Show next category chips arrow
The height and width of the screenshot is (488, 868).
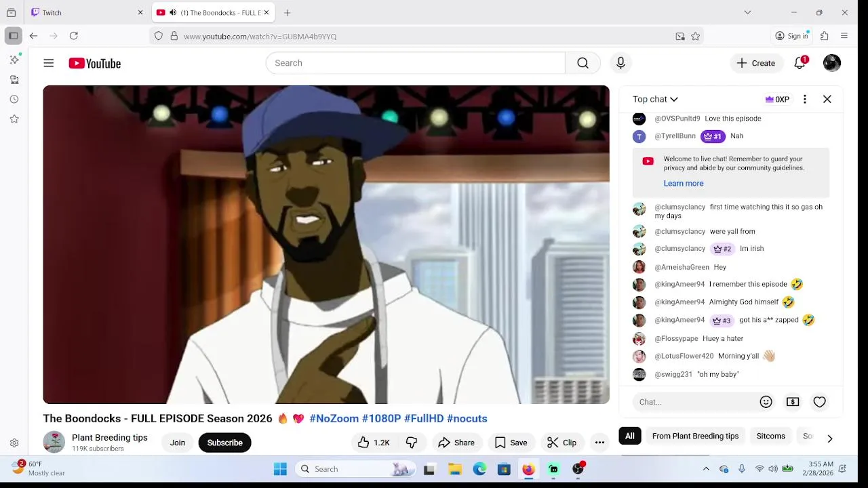(x=829, y=439)
